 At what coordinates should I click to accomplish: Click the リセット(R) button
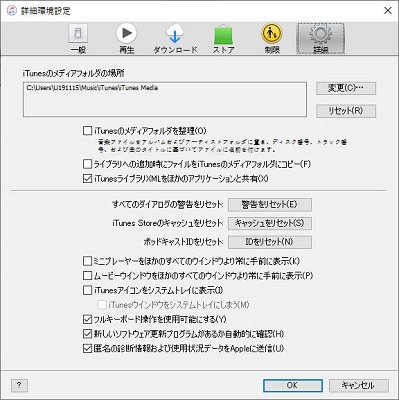[x=346, y=111]
